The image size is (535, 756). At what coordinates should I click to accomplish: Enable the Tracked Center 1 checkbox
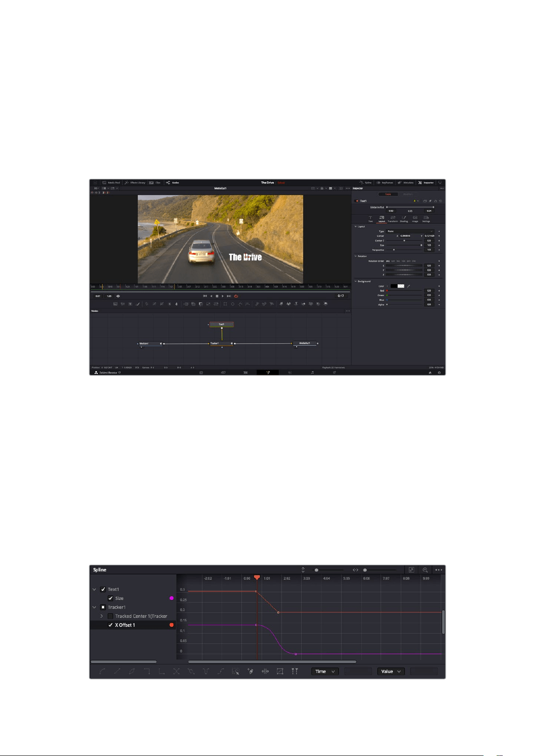pyautogui.click(x=110, y=616)
